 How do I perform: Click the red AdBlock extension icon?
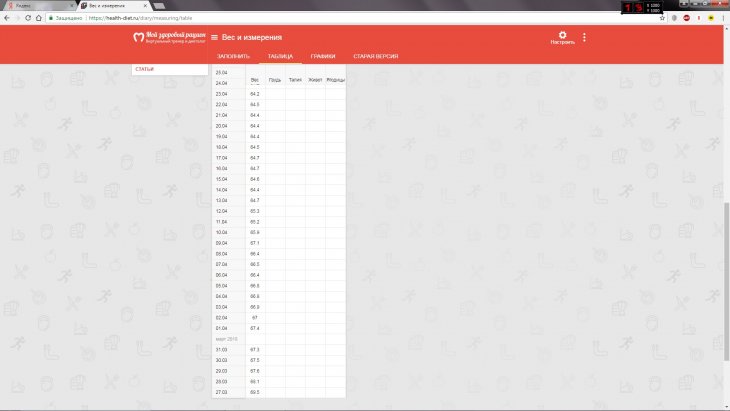pos(686,17)
